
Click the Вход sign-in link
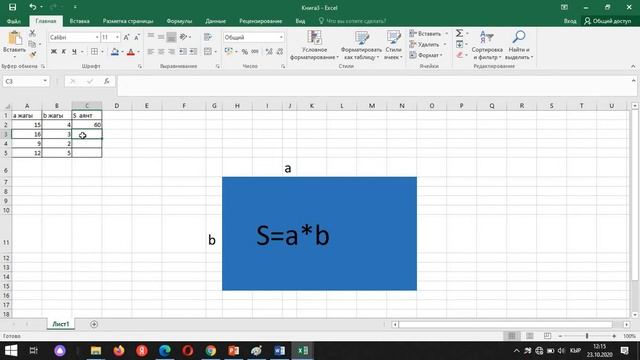[x=570, y=21]
